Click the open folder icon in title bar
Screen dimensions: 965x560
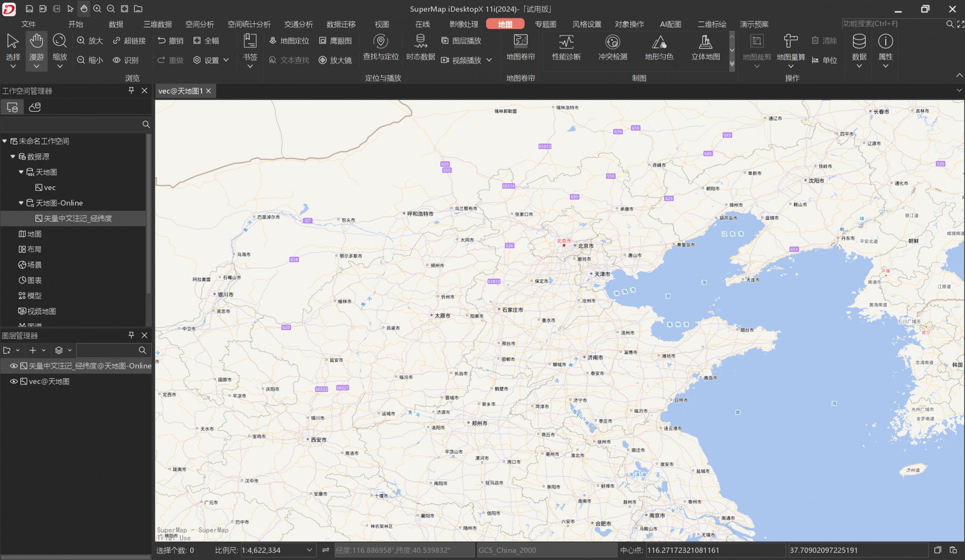[x=138, y=9]
